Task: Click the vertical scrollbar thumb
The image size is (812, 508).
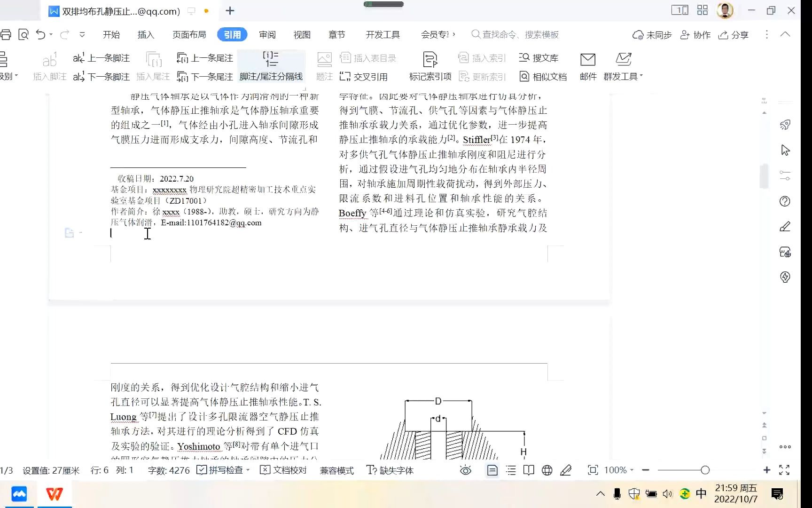Action: pos(764,176)
